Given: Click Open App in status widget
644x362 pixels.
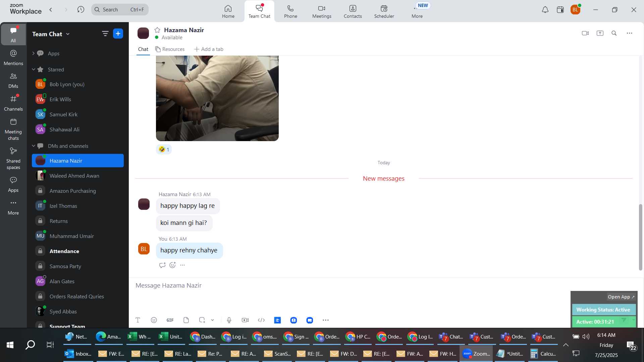Looking at the screenshot, I should tap(621, 297).
